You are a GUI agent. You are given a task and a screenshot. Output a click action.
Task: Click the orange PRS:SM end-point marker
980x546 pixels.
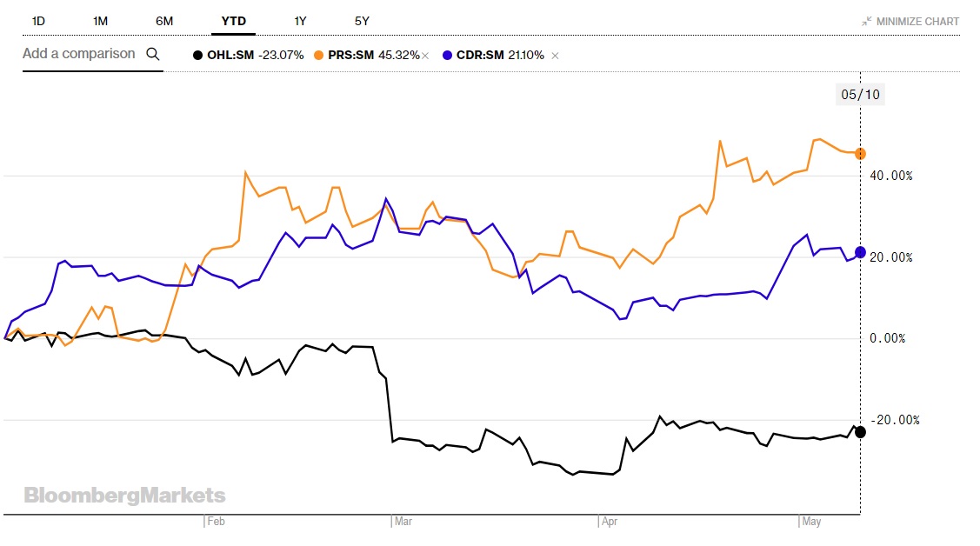(860, 153)
